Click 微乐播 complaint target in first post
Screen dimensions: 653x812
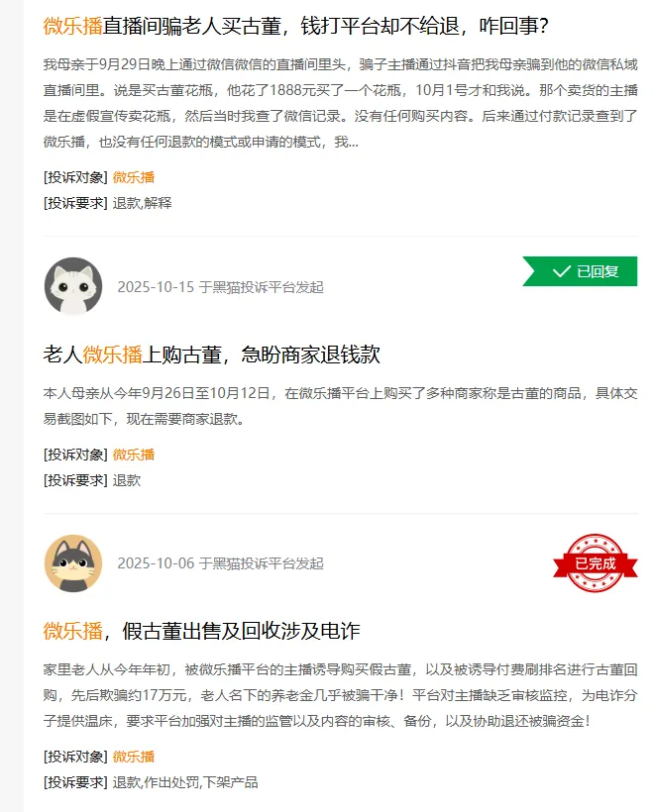134,177
